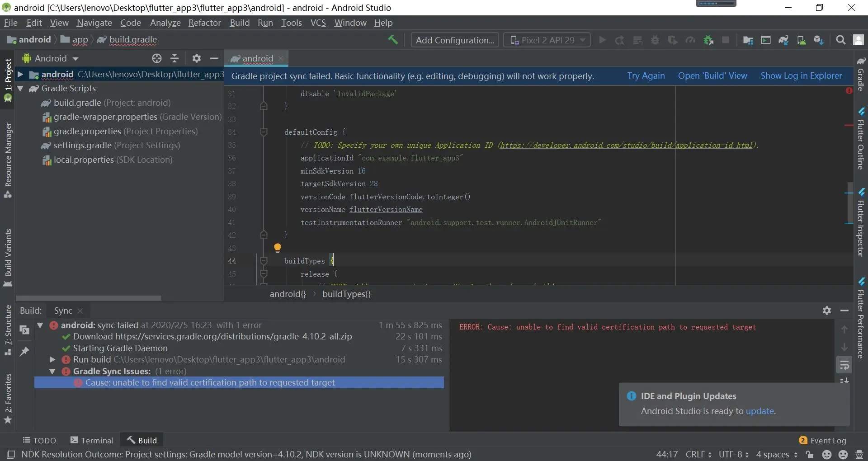Fold the buildTypes block in the gutter

point(264,261)
